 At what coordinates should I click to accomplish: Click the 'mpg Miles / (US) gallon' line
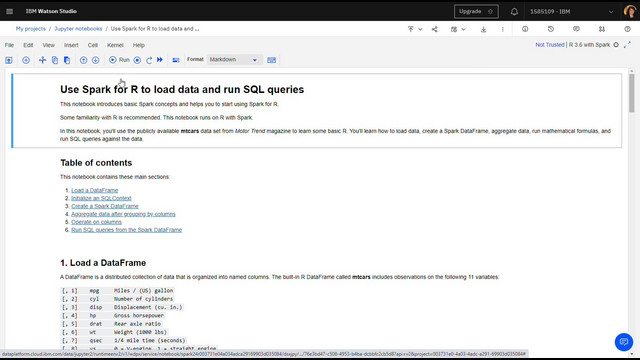click(118, 291)
